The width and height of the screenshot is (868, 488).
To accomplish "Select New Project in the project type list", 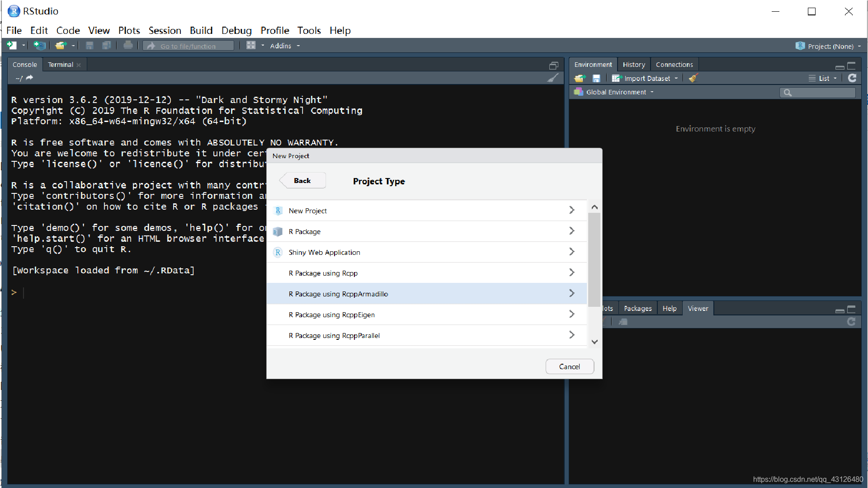I will pos(427,211).
